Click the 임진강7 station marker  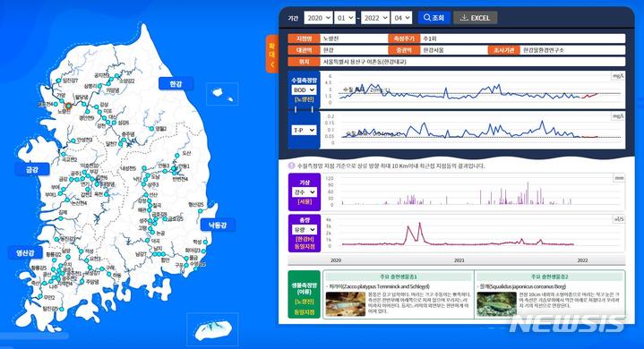60,81
